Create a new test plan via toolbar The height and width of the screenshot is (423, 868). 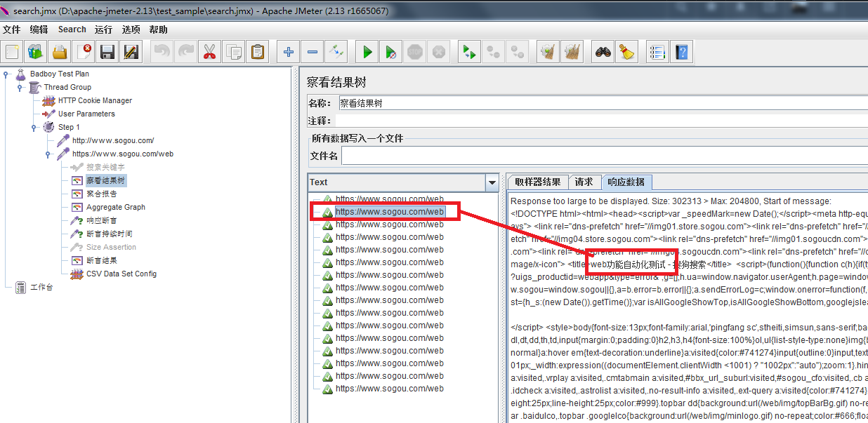click(12, 52)
